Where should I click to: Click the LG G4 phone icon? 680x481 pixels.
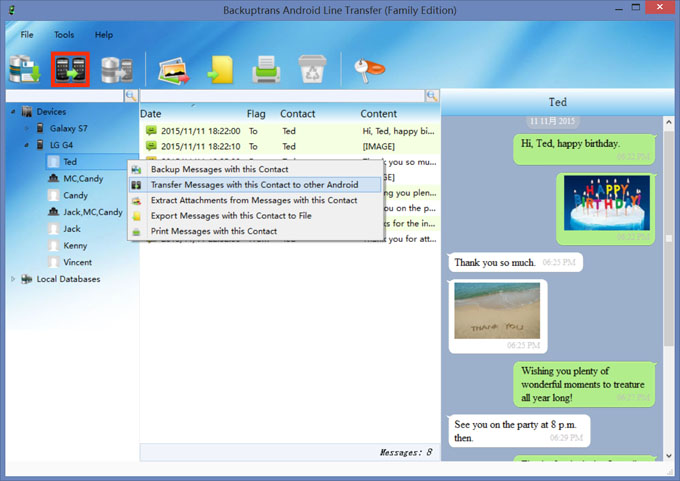(x=40, y=144)
